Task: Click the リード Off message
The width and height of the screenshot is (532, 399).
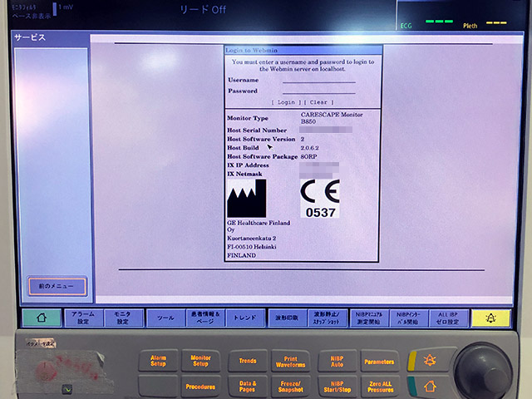Action: tap(203, 9)
